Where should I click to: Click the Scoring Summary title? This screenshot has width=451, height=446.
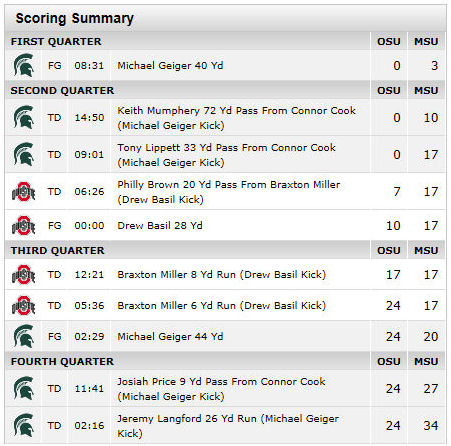[75, 18]
